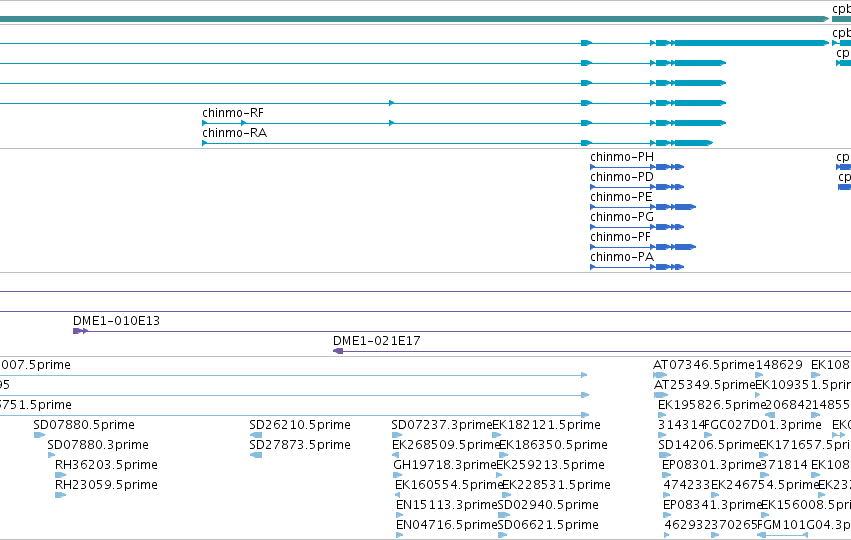Open the EK268509.5prime EST label

[x=445, y=445]
